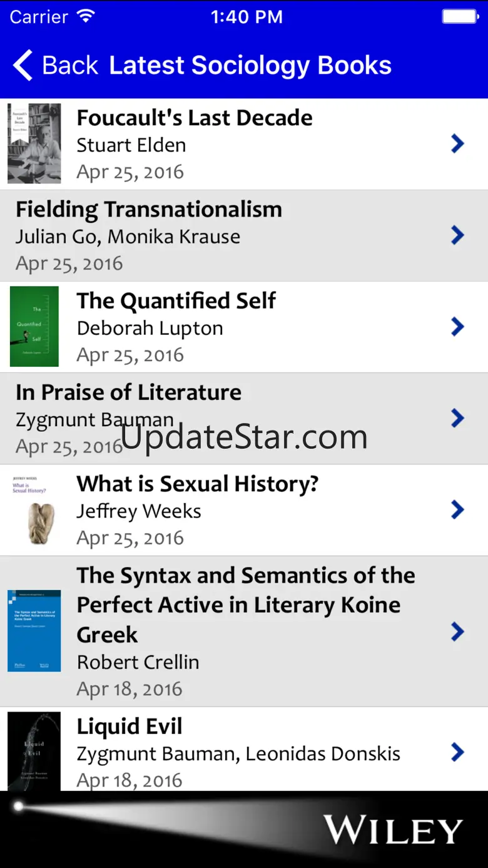Tap chevron beside In Praise of Literature
This screenshot has width=488, height=868.
[457, 418]
